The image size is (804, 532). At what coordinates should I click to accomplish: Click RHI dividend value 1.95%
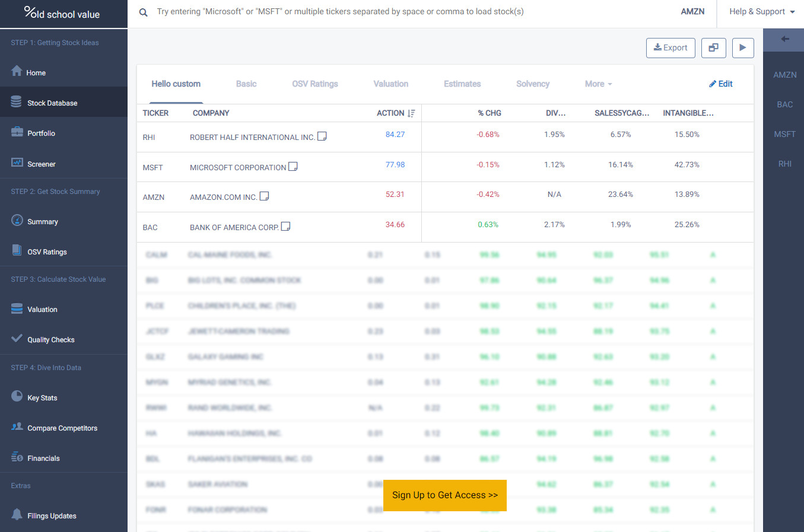click(554, 135)
